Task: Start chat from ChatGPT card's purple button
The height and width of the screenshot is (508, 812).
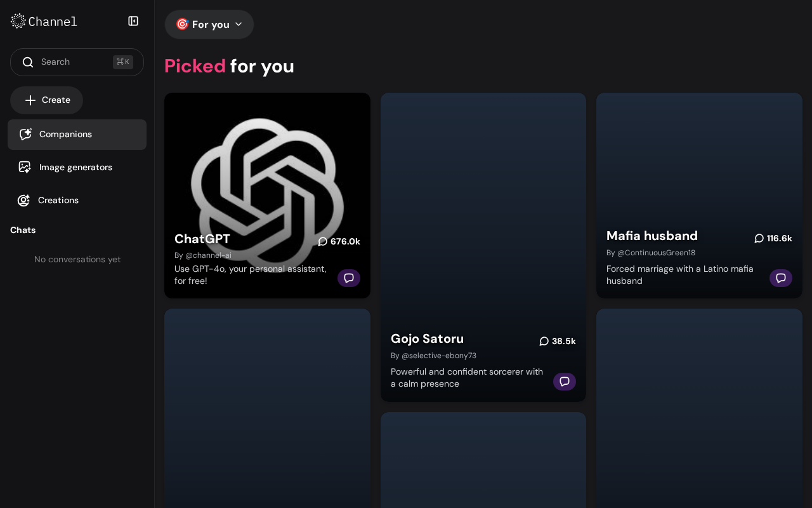Action: [x=349, y=278]
